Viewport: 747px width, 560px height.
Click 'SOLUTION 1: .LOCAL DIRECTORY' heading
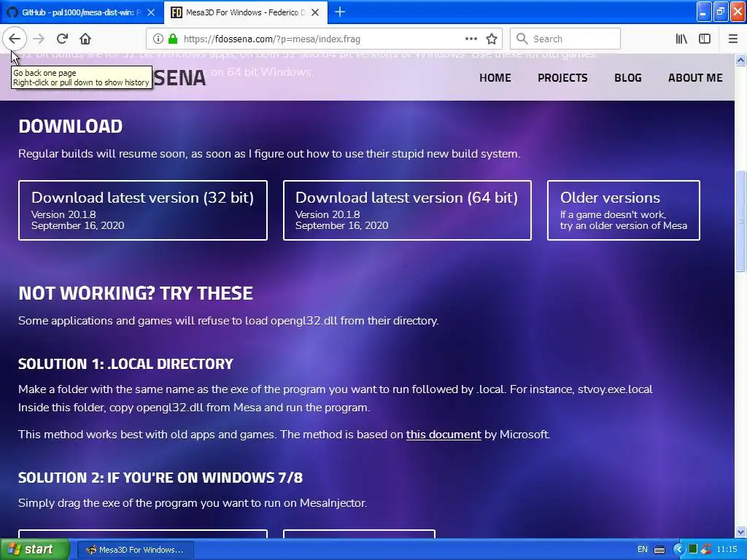[125, 364]
